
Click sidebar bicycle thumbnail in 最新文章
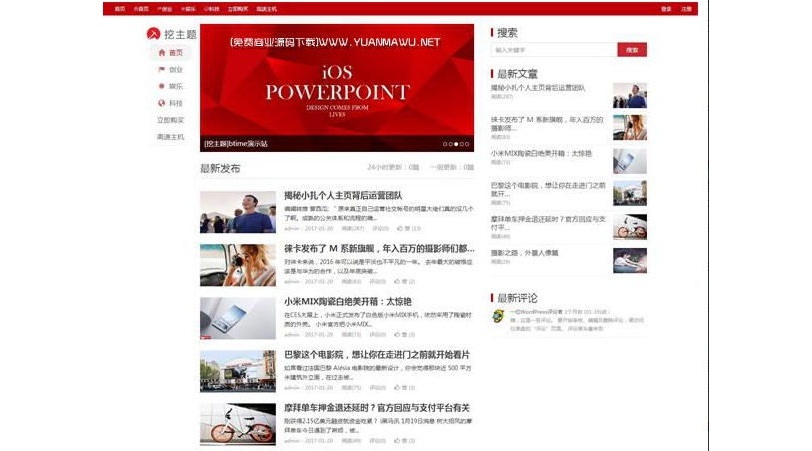(x=630, y=227)
